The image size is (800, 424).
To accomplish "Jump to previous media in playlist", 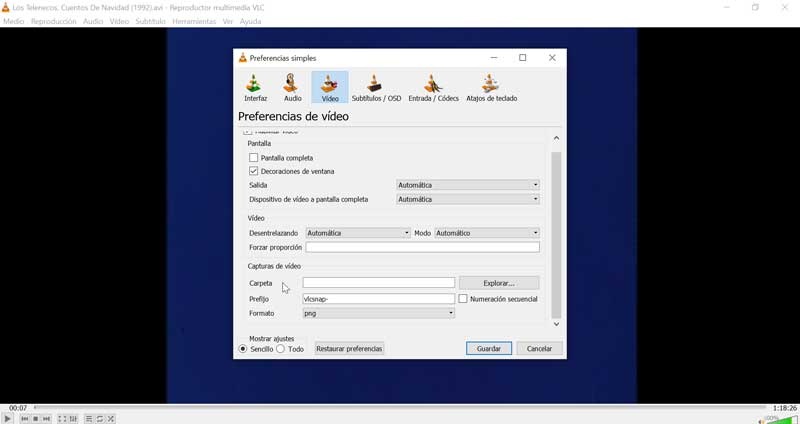I will tap(24, 419).
